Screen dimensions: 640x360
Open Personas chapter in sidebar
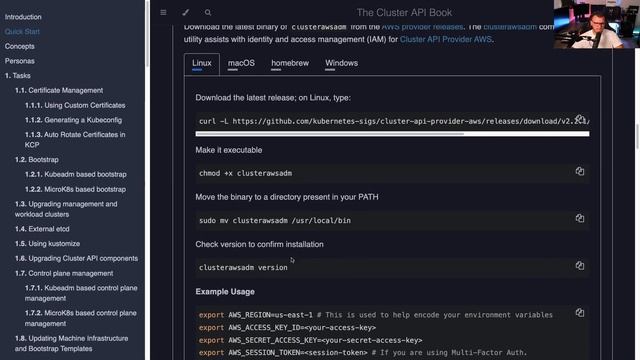pos(20,61)
